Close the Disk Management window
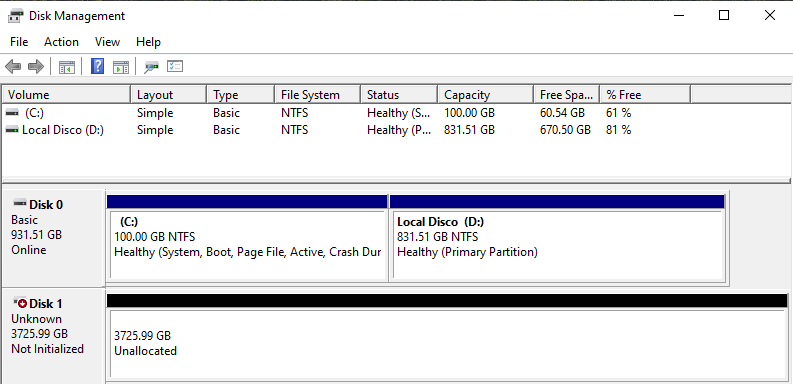 coord(770,16)
